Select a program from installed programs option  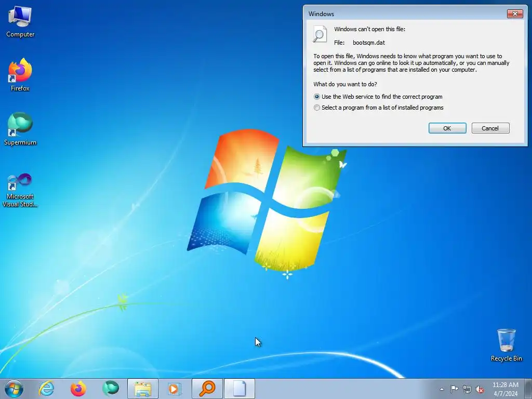coord(379,108)
